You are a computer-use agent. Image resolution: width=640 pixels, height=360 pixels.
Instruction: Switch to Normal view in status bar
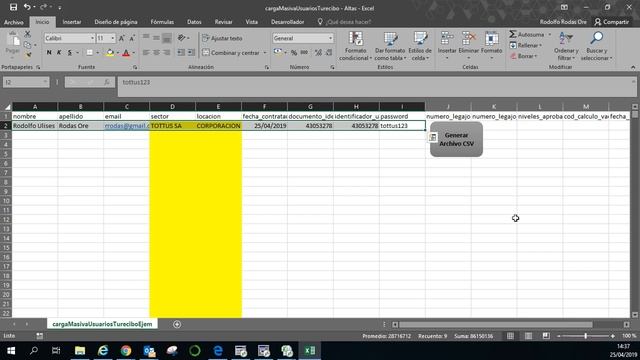click(510, 336)
